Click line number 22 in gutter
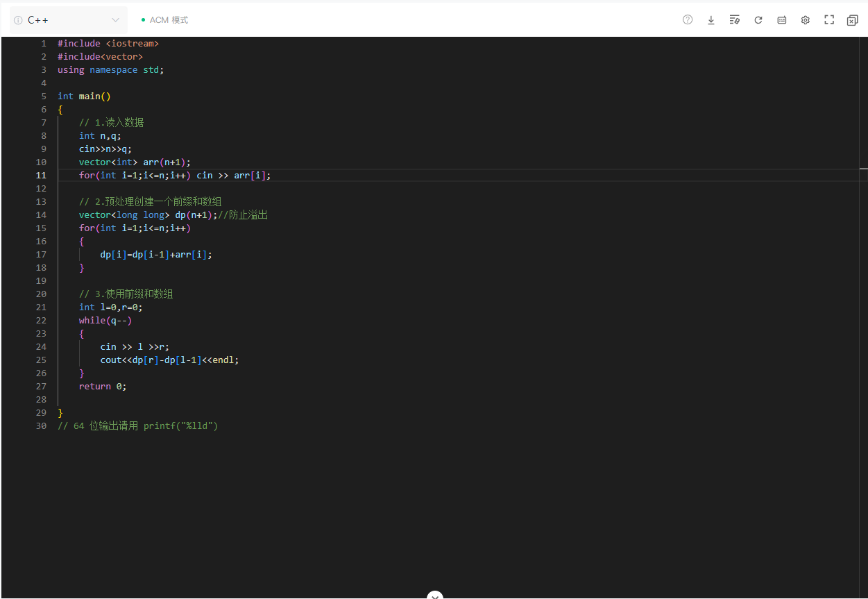868x599 pixels. 42,321
